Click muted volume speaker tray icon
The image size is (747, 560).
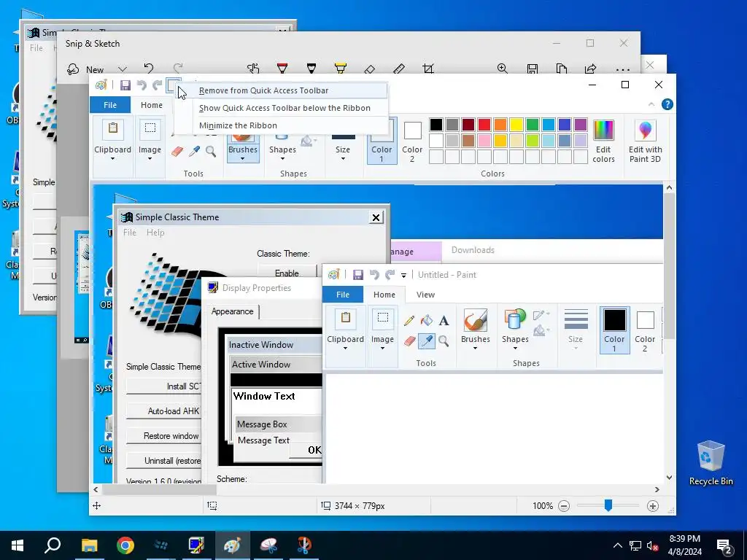[x=652, y=545]
